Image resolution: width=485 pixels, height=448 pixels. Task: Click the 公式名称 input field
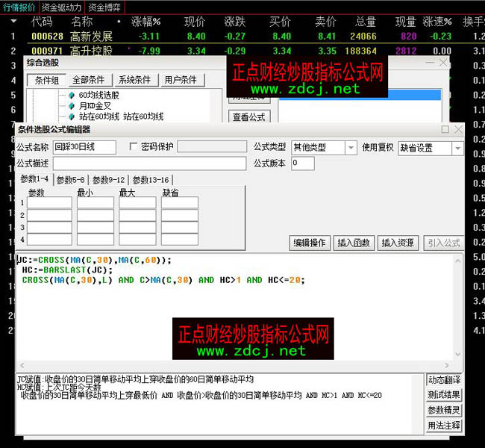coord(84,148)
